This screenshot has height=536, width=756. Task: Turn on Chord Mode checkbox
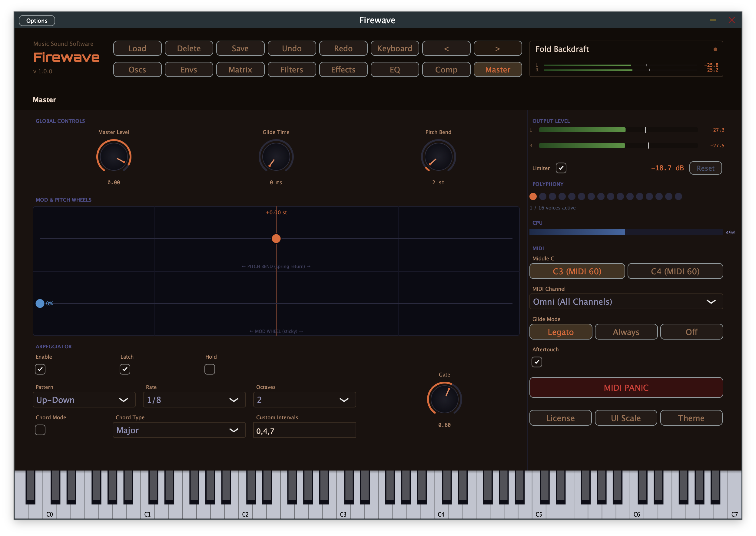click(x=40, y=430)
